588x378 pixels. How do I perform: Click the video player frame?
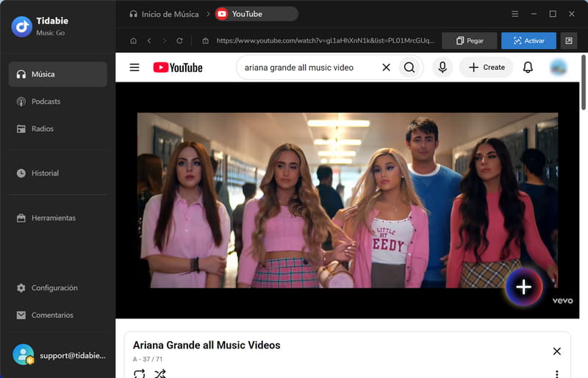[x=347, y=201]
